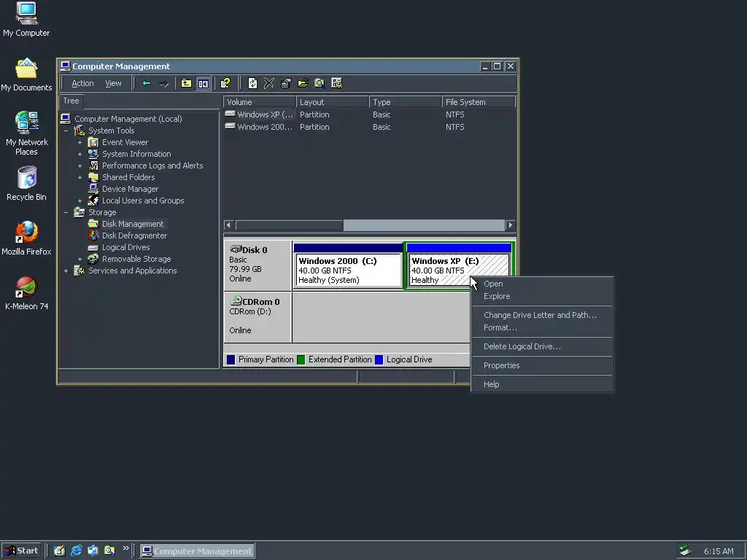Switch to the Tree tab
Image resolution: width=747 pixels, height=560 pixels.
(x=71, y=101)
